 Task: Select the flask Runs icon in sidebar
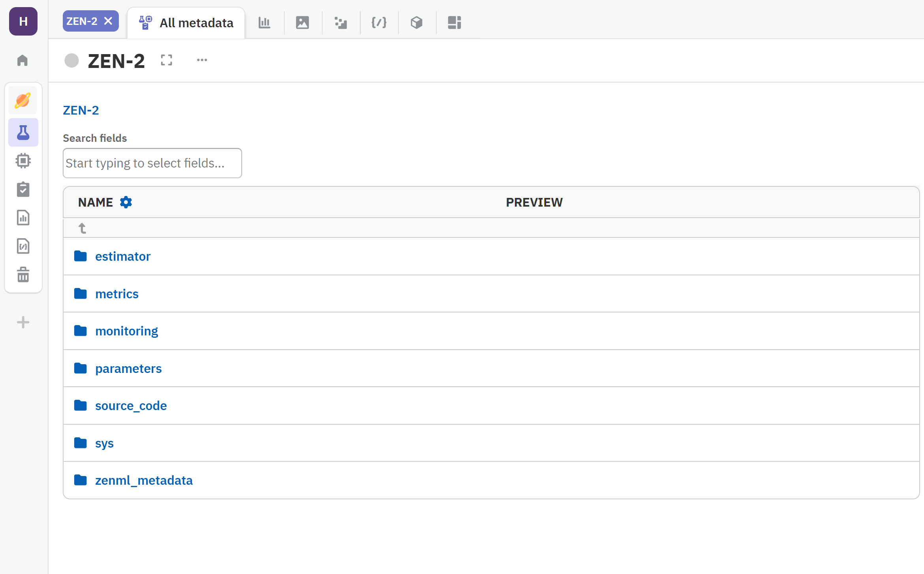pos(23,133)
